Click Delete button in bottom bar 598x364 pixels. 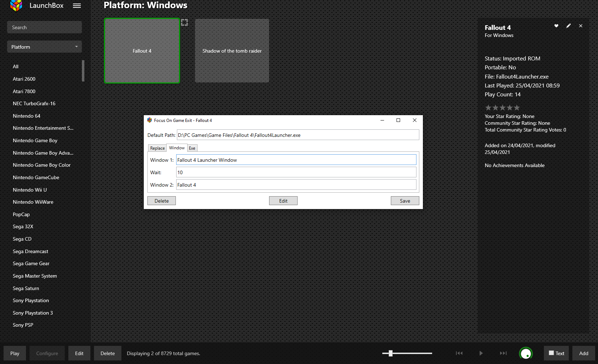(x=107, y=353)
